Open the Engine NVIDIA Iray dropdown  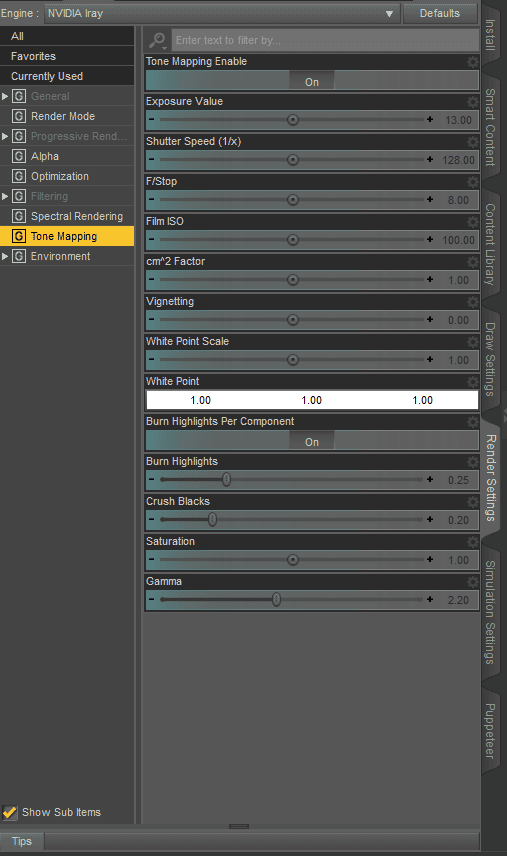pyautogui.click(x=222, y=14)
